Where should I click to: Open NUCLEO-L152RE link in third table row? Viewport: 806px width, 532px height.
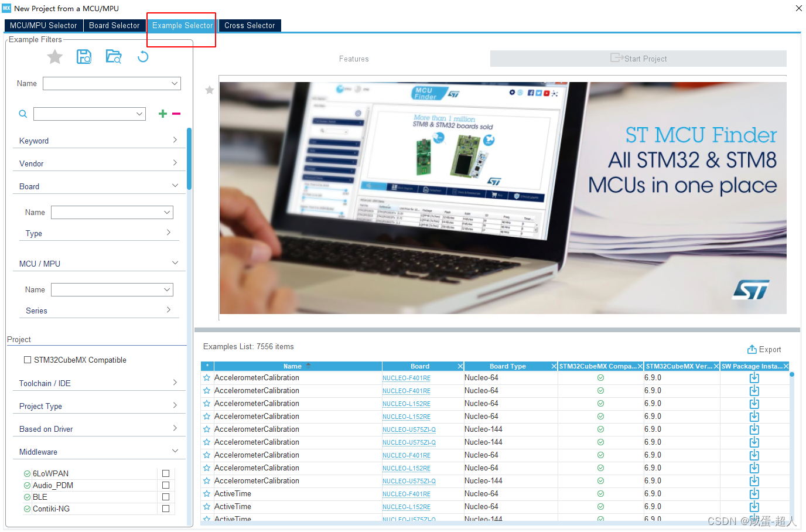[407, 404]
